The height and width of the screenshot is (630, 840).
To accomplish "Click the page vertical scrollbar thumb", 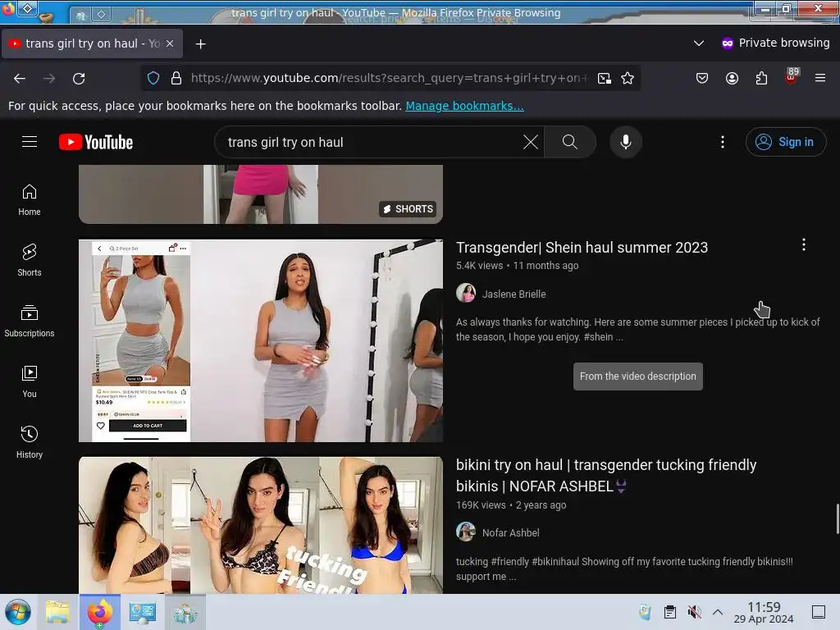I will click(x=838, y=518).
